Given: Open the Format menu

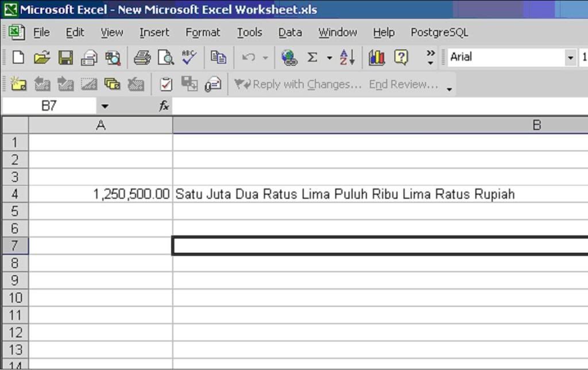Looking at the screenshot, I should pos(203,33).
